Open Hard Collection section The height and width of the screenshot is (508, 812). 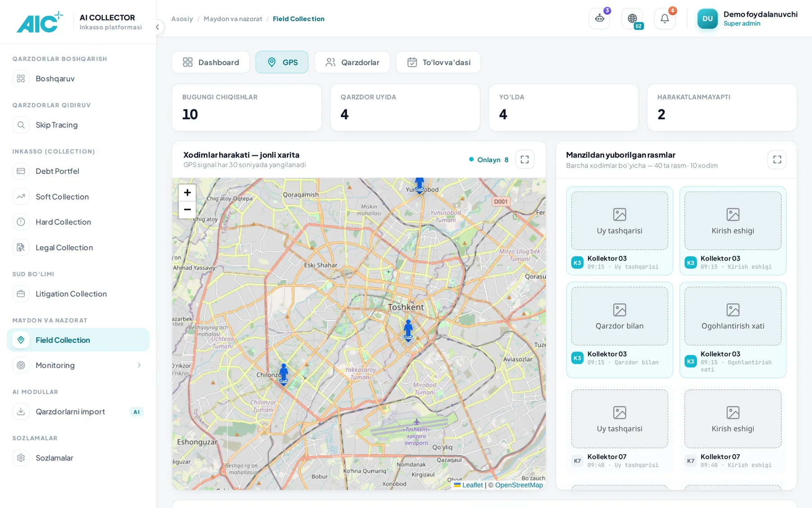[78, 222]
